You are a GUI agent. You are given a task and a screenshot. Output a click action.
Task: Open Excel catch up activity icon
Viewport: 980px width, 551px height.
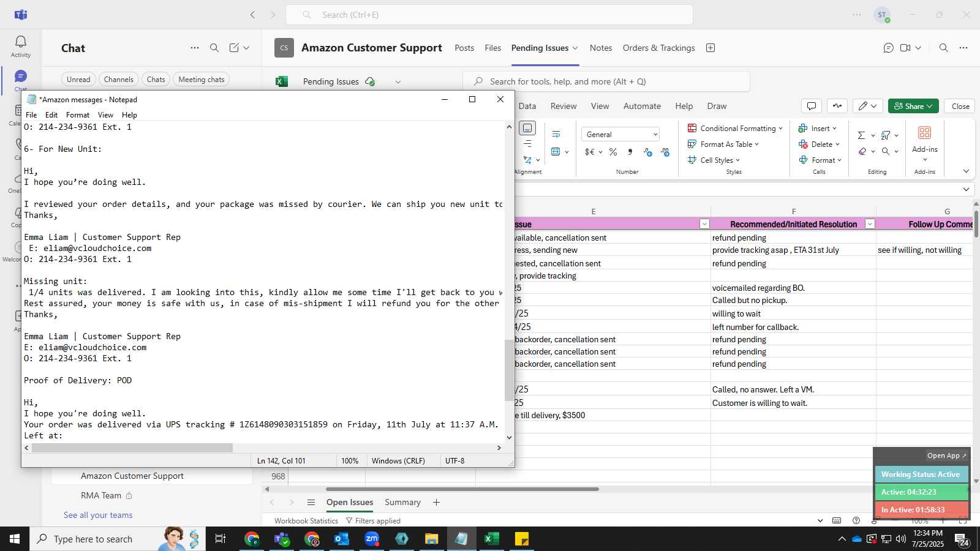pos(837,106)
